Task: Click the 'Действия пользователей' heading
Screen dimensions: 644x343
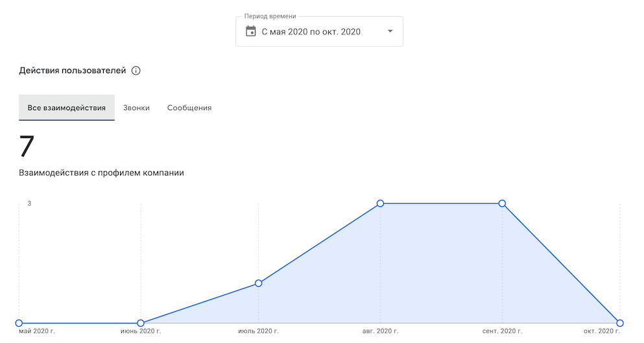Action: pyautogui.click(x=72, y=71)
